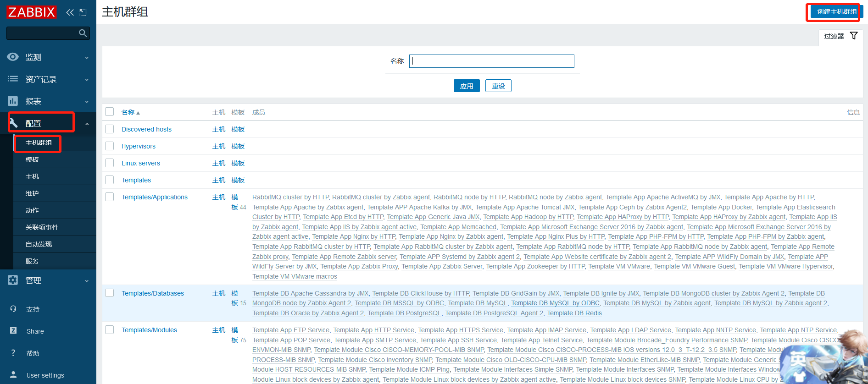
Task: Open the Linux servers group link
Action: [140, 163]
